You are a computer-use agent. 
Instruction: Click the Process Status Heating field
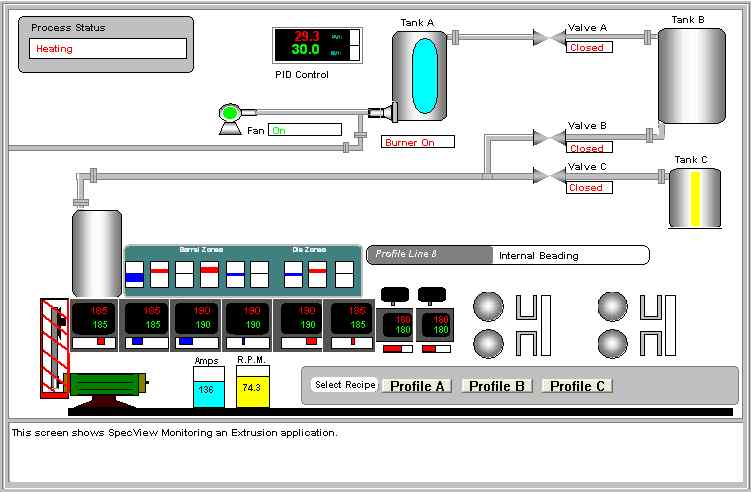[x=107, y=48]
